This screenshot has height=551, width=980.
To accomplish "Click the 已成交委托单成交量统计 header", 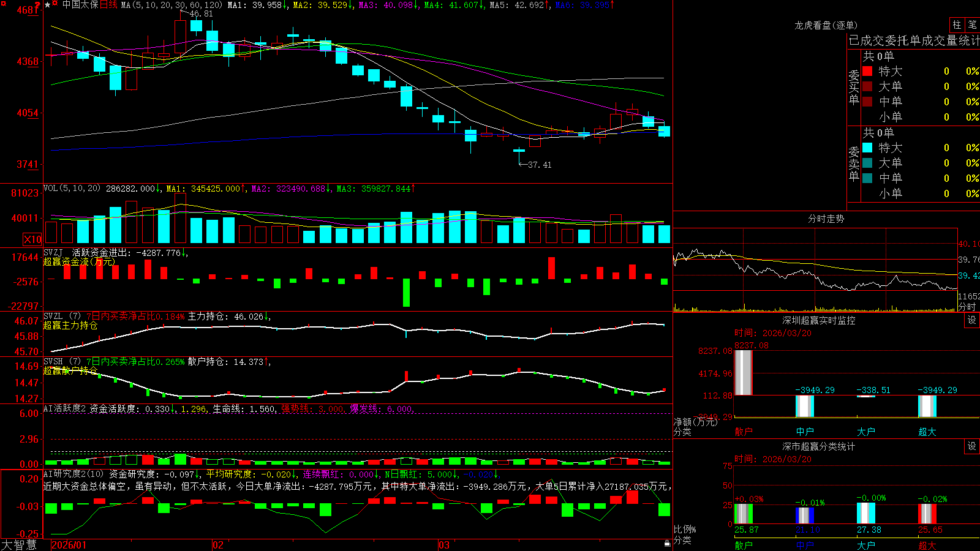I will [914, 40].
